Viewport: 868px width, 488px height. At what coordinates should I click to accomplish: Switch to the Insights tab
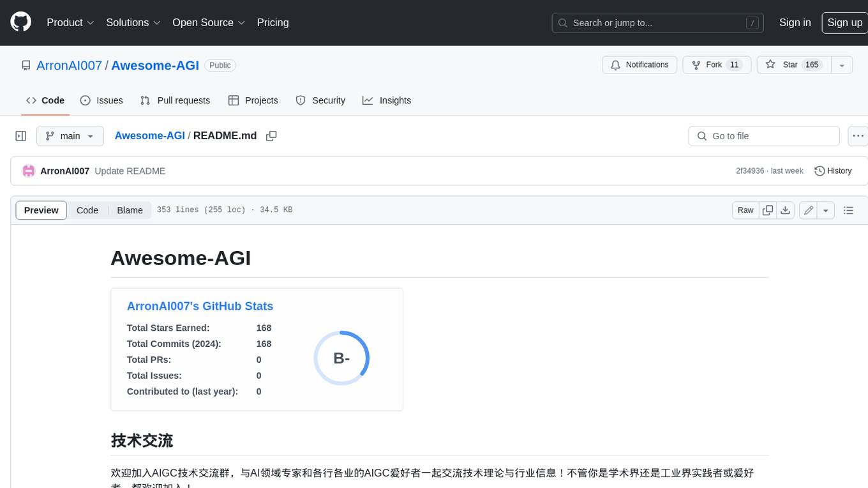coord(387,100)
